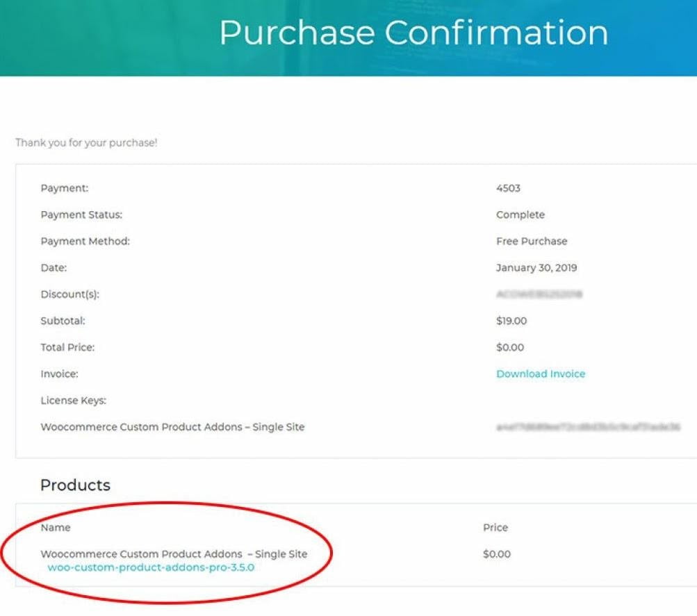Click the Name column header in Products

click(x=56, y=528)
